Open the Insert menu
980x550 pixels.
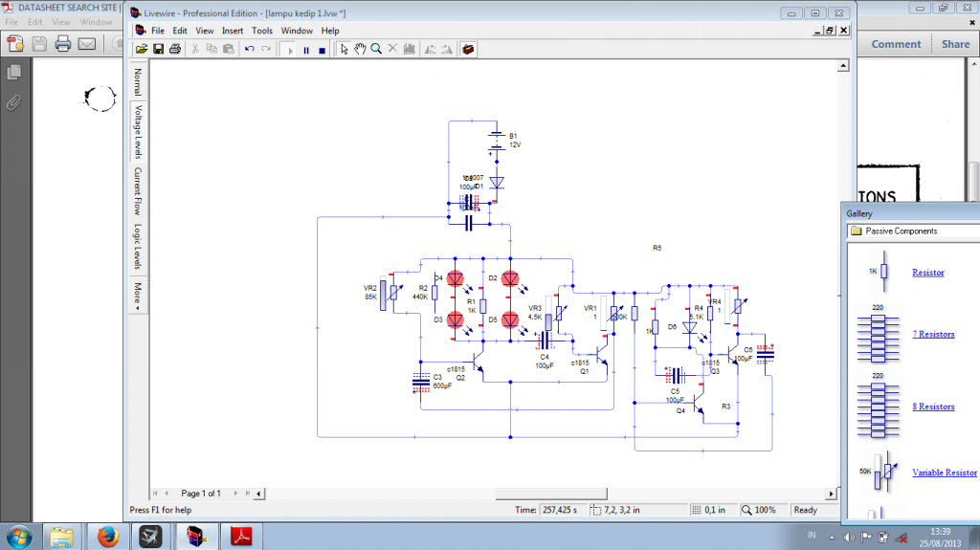(x=233, y=31)
